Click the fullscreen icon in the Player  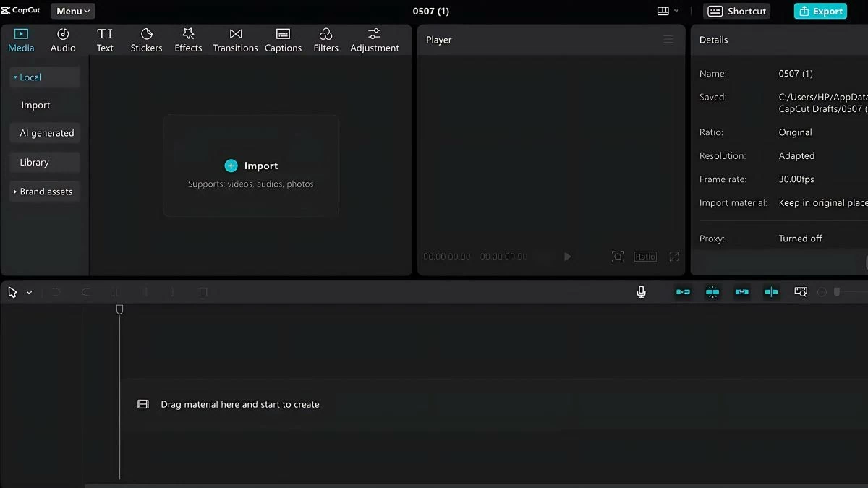tap(673, 256)
